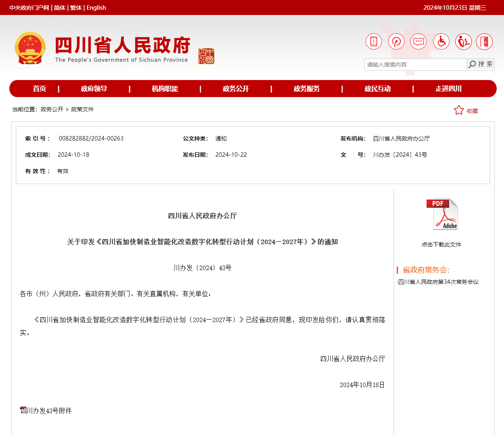
Task: Go to the 政务公开 navigation item
Action: [236, 89]
